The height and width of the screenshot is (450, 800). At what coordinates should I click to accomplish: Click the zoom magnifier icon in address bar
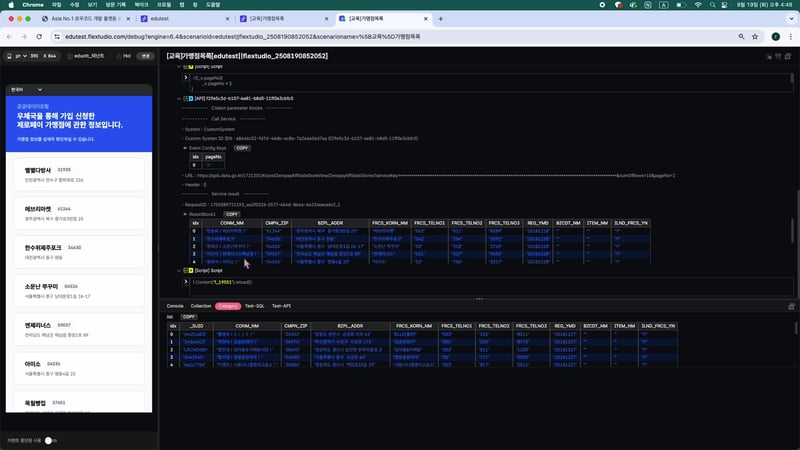[x=741, y=36]
